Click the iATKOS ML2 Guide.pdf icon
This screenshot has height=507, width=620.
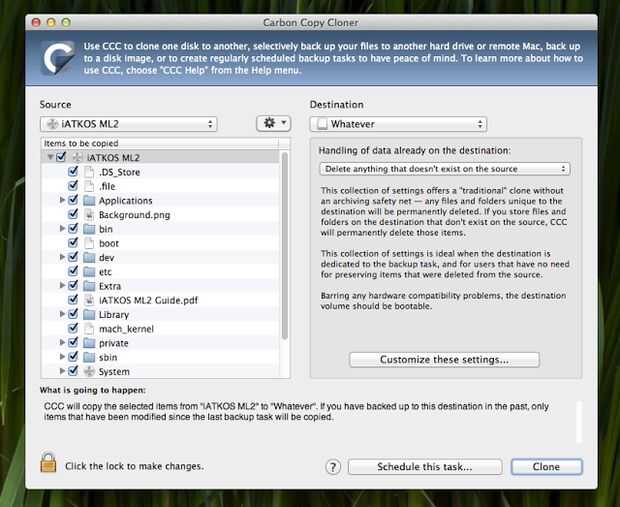(89, 300)
